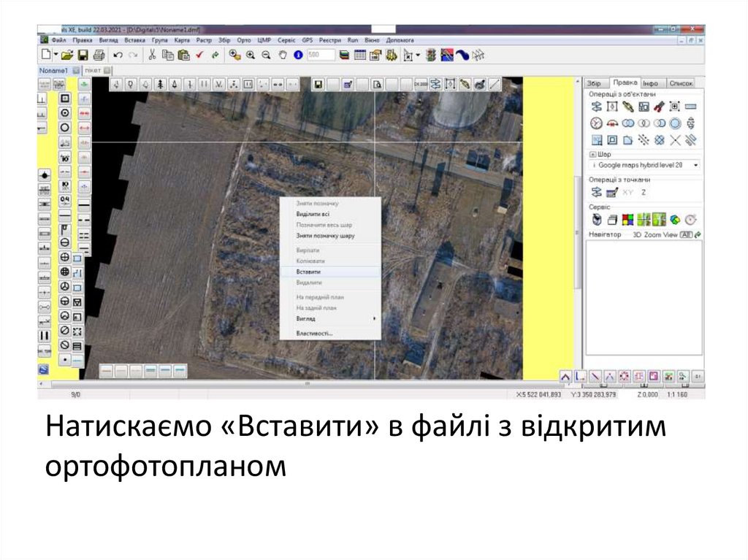
Task: Click the horizontal scrollbar below the map
Action: coord(308,383)
